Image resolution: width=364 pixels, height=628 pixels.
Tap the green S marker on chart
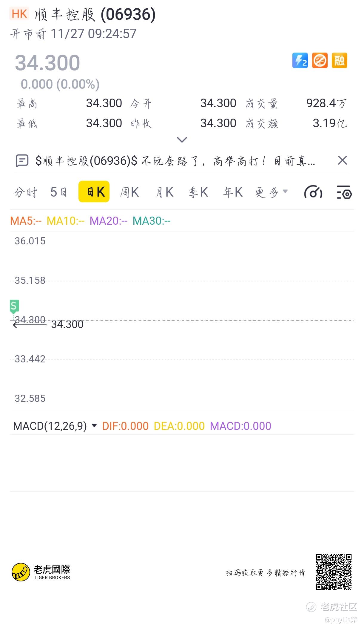(14, 306)
